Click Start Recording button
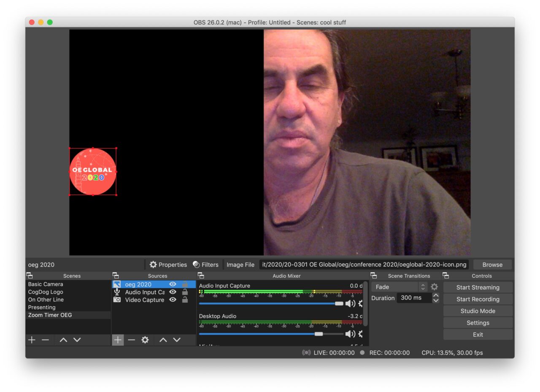This screenshot has width=540, height=392. tap(478, 299)
